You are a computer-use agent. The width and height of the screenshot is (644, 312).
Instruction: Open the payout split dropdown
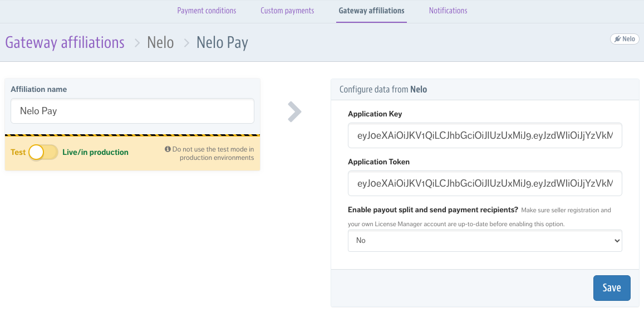(x=485, y=241)
